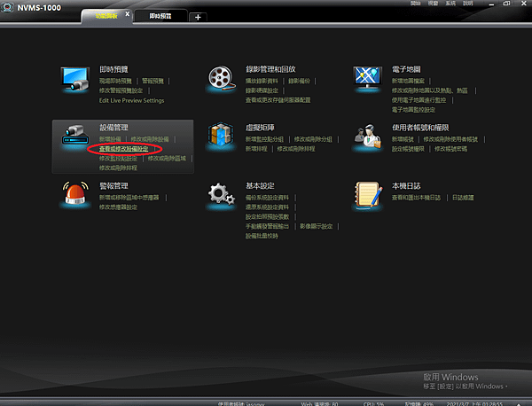Click the 新增設備 link under 設備管理
Screen dimensions: 532x406
tap(110, 139)
